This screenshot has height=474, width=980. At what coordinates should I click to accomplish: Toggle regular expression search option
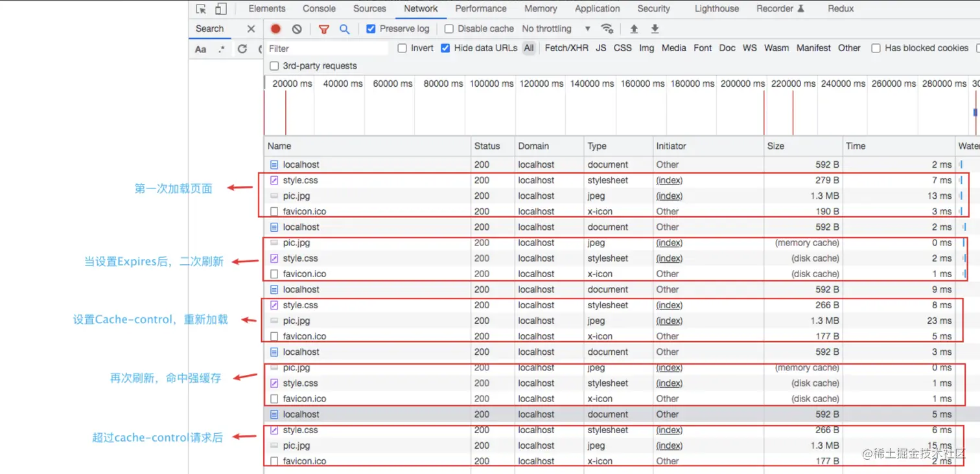click(222, 49)
